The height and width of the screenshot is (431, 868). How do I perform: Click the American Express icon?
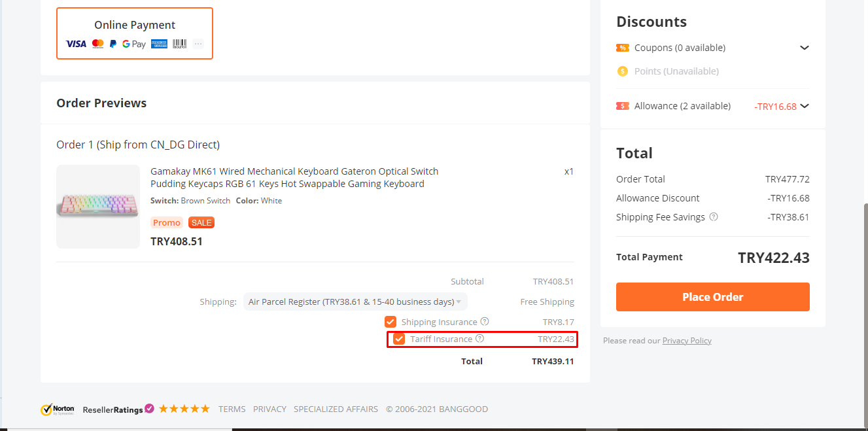click(159, 44)
